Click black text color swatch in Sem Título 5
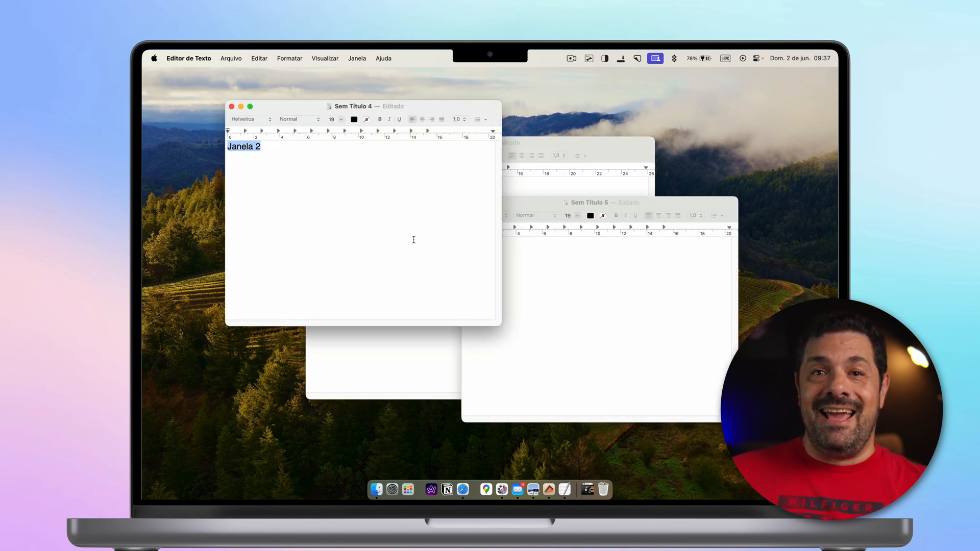This screenshot has height=551, width=980. pyautogui.click(x=590, y=216)
